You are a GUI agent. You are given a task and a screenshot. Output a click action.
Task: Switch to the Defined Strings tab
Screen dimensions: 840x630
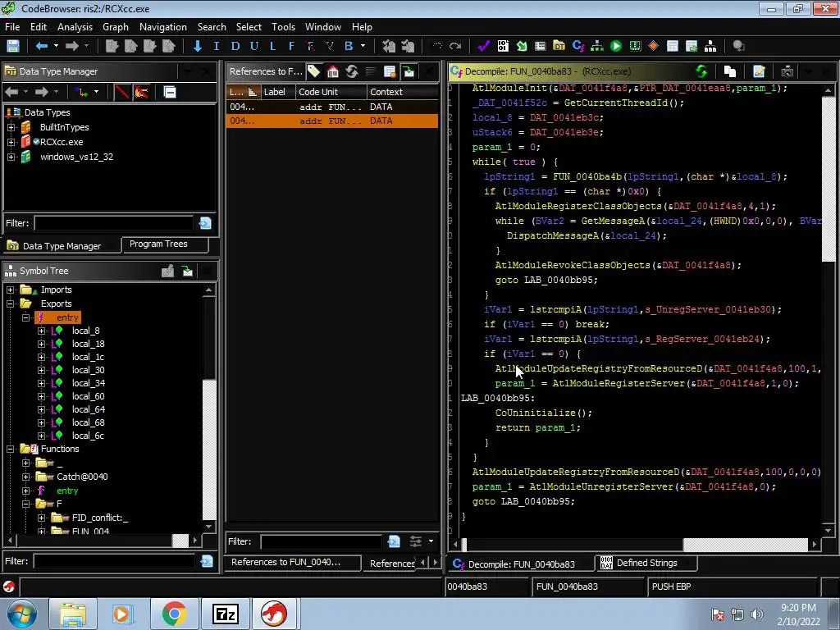pos(646,563)
